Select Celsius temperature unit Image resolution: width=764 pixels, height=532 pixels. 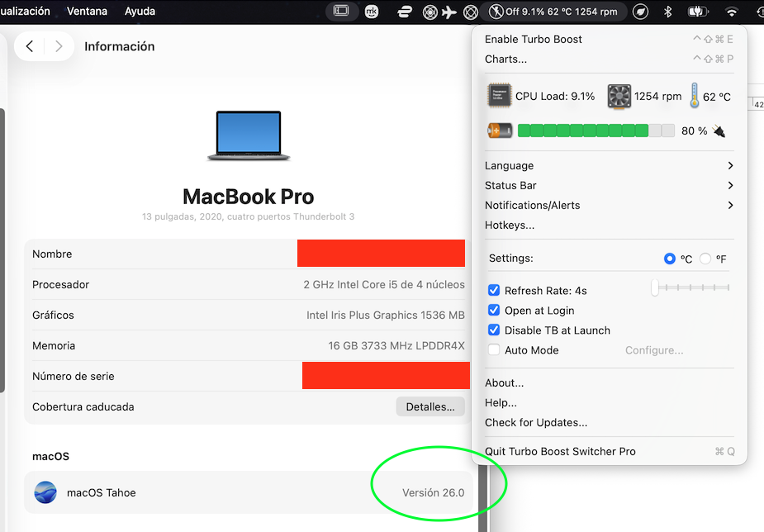pyautogui.click(x=670, y=259)
